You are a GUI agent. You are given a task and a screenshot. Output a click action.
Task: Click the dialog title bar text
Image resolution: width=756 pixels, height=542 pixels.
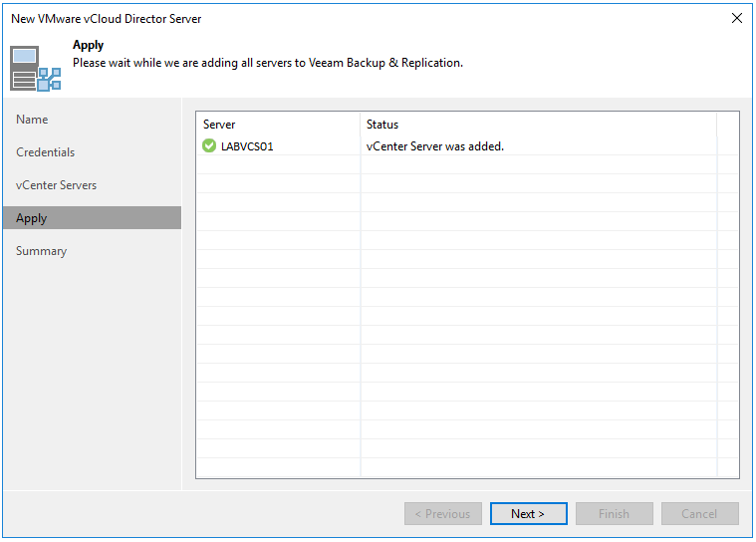109,18
